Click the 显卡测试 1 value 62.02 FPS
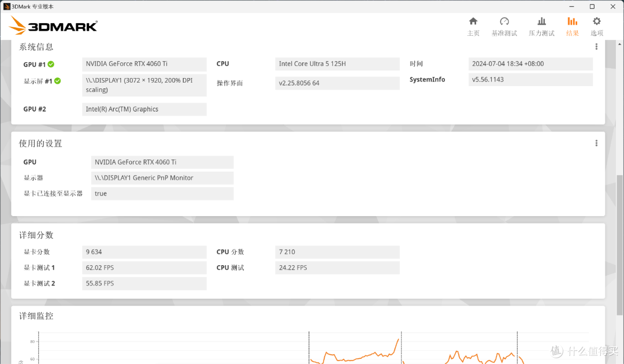The width and height of the screenshot is (624, 364). (x=144, y=268)
